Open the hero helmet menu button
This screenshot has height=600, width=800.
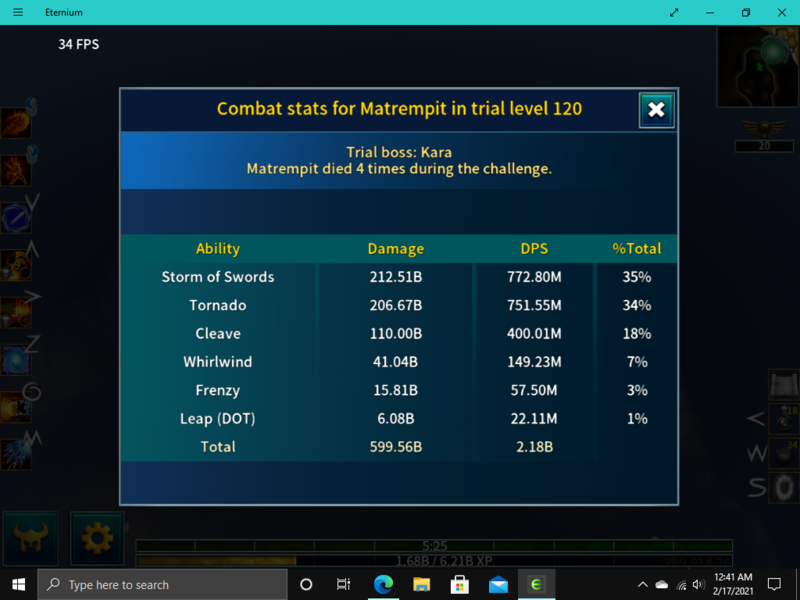[28, 539]
